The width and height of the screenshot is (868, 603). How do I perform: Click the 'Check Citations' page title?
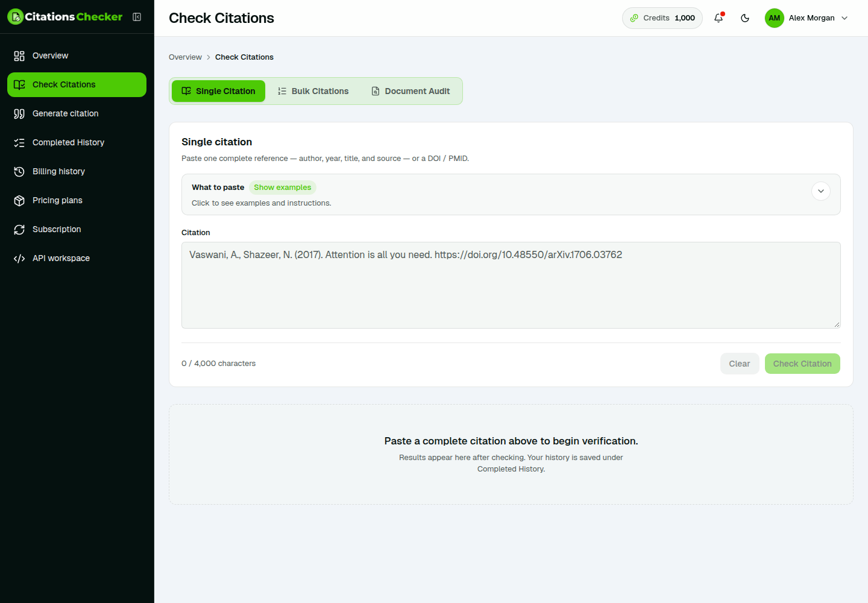(221, 18)
